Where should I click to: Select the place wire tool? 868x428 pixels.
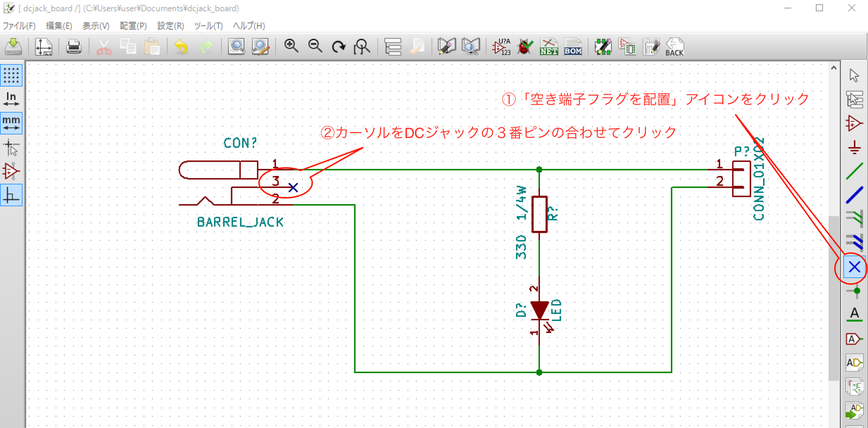(854, 171)
